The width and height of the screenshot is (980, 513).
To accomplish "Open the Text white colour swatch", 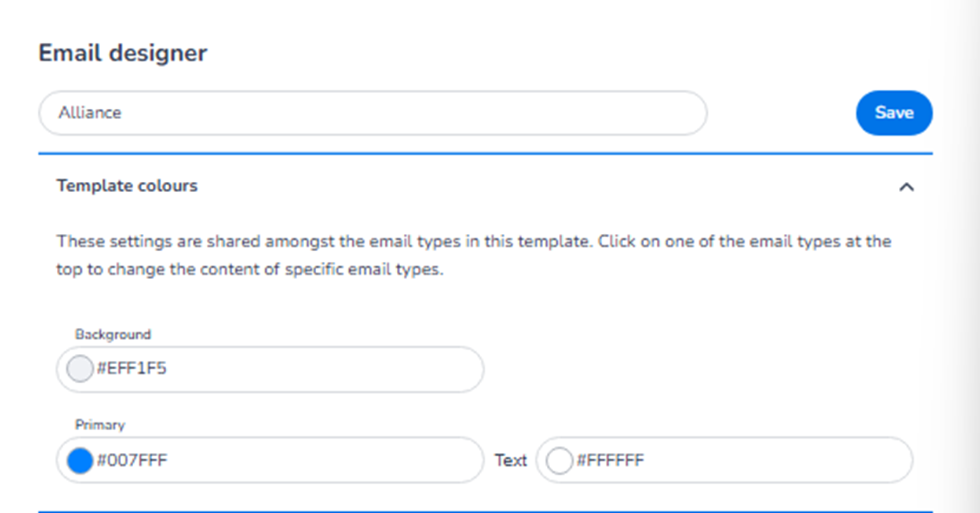I will pos(559,460).
